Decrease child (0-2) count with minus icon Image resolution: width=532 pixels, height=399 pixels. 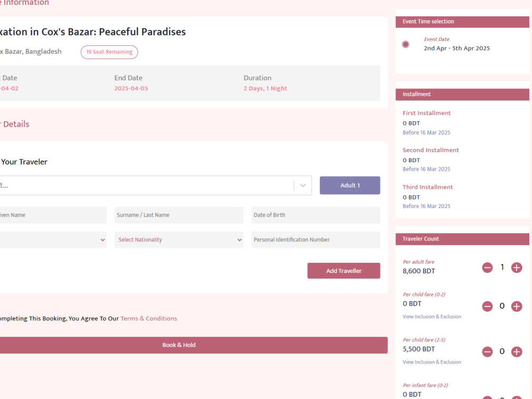487,306
